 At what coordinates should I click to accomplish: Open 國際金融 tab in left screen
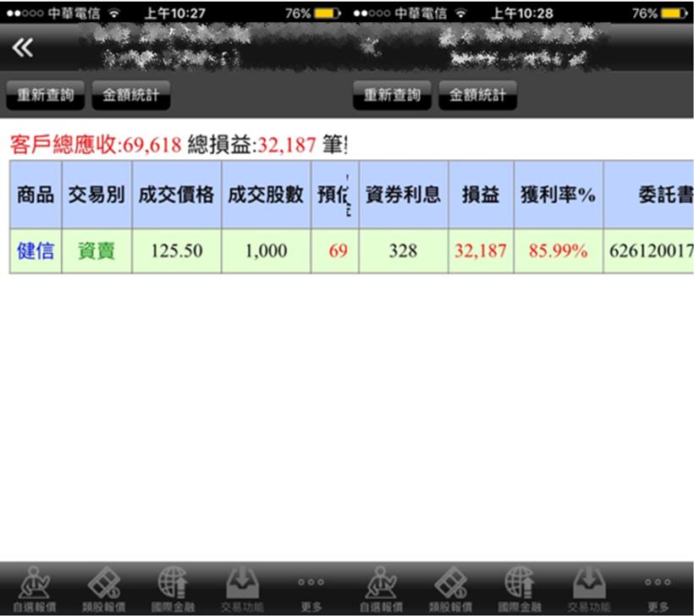pyautogui.click(x=173, y=589)
